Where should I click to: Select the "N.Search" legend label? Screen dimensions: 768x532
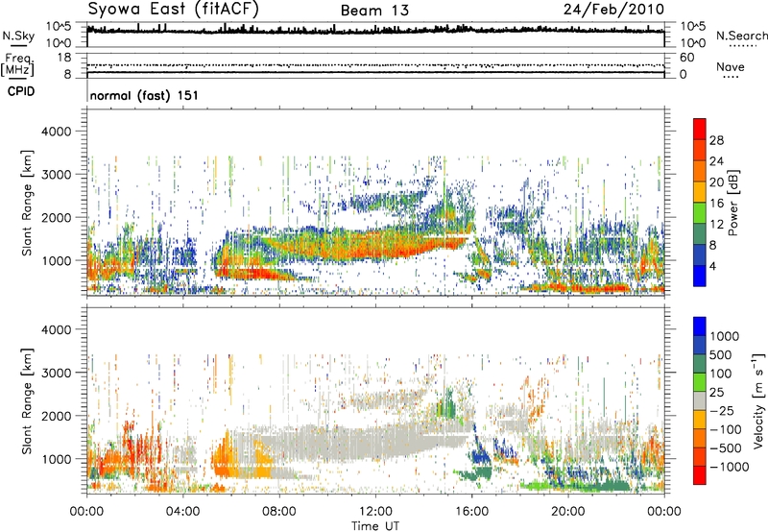coord(741,36)
